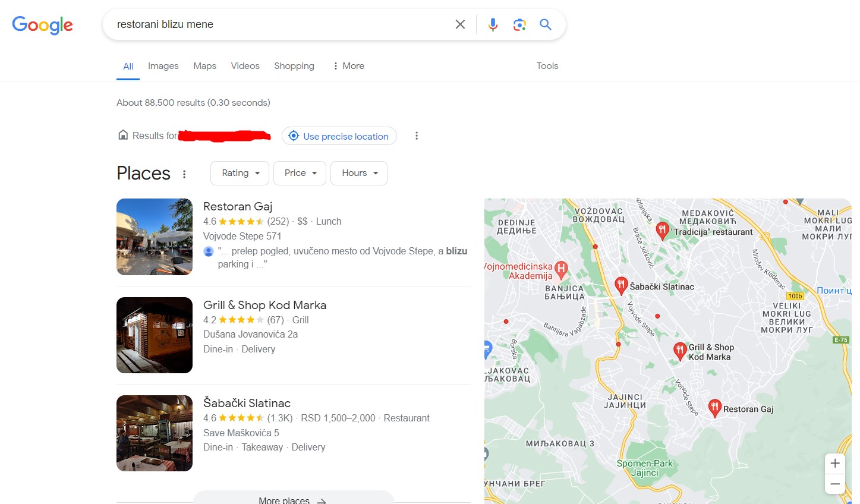Click reviewer avatar in Restoran Gaj snippet
The image size is (860, 504).
209,251
